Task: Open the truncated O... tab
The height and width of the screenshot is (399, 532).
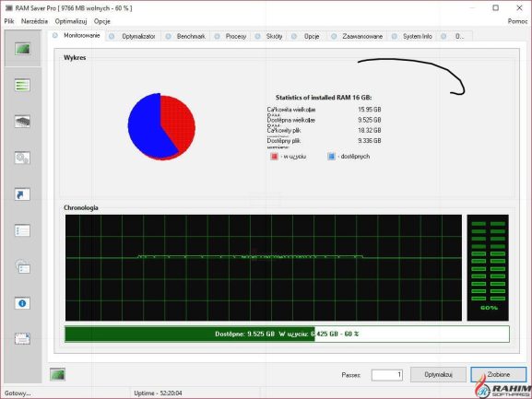Action: 454,36
